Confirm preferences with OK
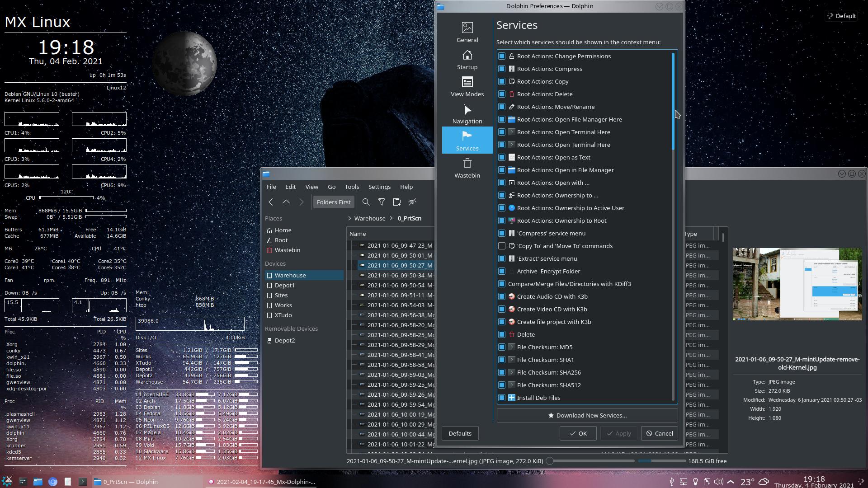The height and width of the screenshot is (488, 868). pos(578,433)
